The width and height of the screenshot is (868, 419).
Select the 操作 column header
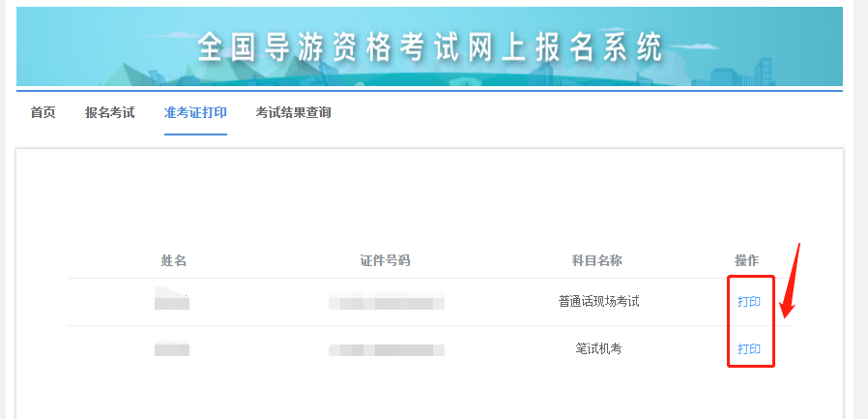tap(747, 260)
